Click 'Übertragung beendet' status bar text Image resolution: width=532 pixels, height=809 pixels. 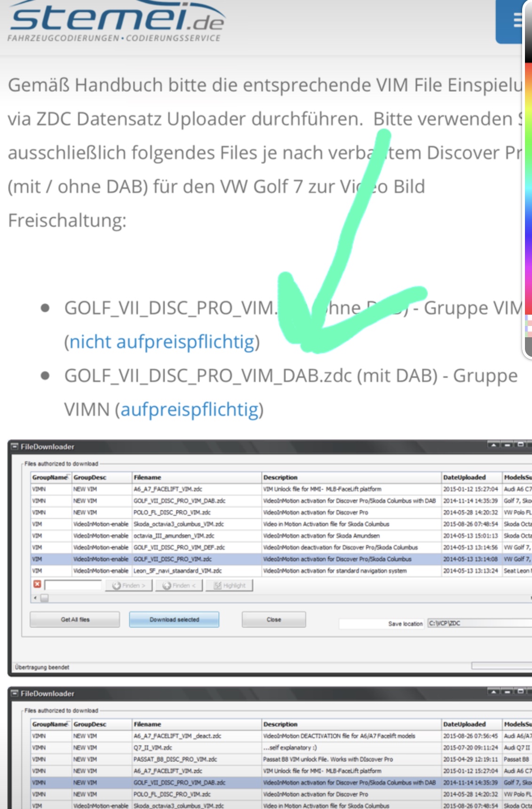click(42, 667)
